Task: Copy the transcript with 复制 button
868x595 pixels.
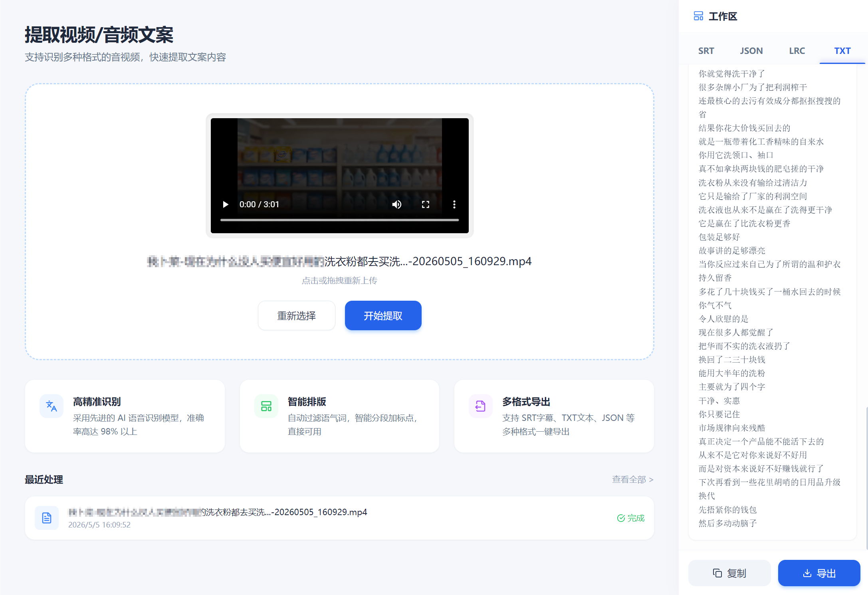Action: click(729, 573)
